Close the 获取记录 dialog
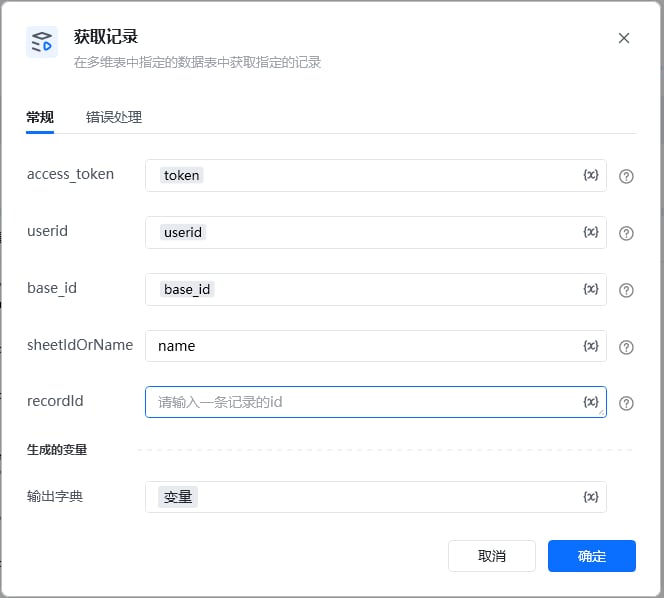 pos(623,38)
